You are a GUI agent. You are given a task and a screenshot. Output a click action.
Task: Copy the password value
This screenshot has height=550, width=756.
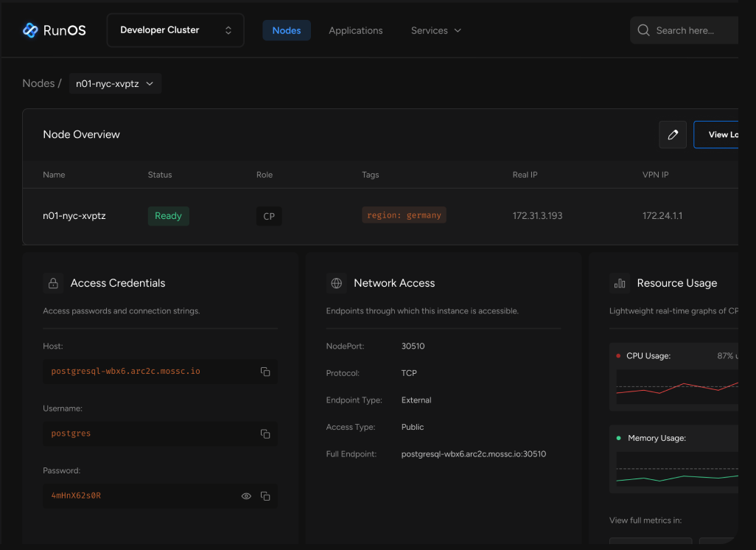point(265,495)
